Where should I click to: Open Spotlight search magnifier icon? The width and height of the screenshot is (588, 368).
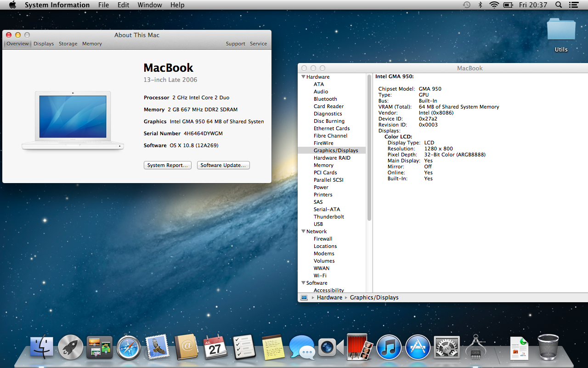coord(559,5)
